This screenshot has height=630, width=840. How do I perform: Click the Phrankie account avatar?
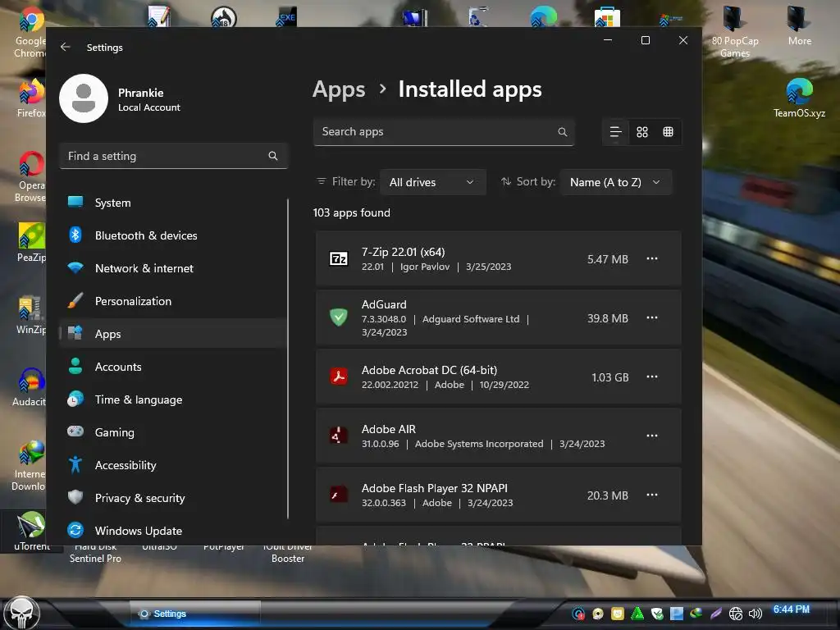point(84,98)
